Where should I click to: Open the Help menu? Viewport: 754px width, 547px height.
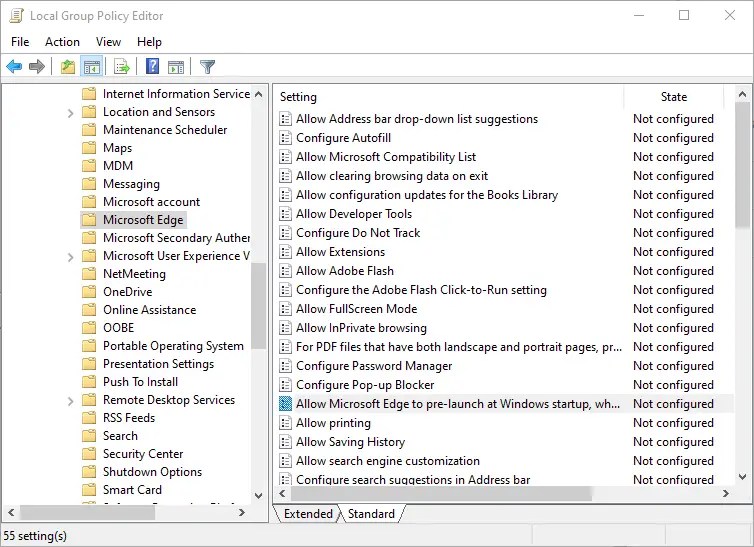click(x=149, y=42)
